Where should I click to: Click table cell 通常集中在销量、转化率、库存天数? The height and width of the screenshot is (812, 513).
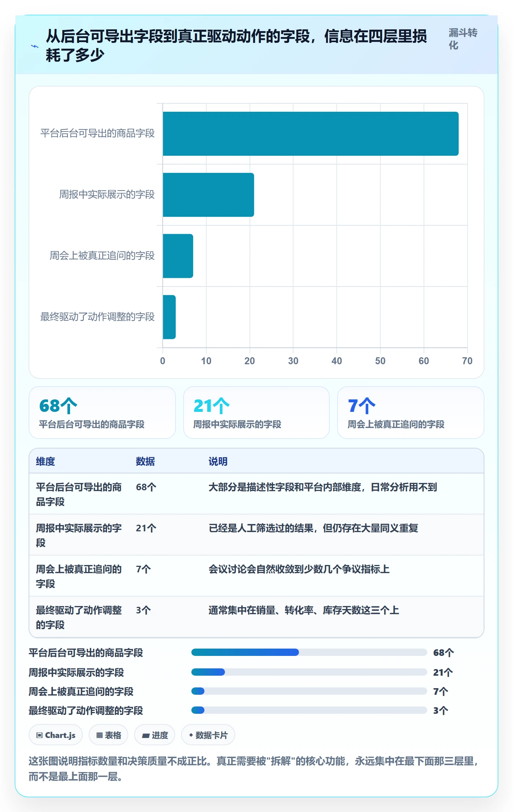point(304,610)
